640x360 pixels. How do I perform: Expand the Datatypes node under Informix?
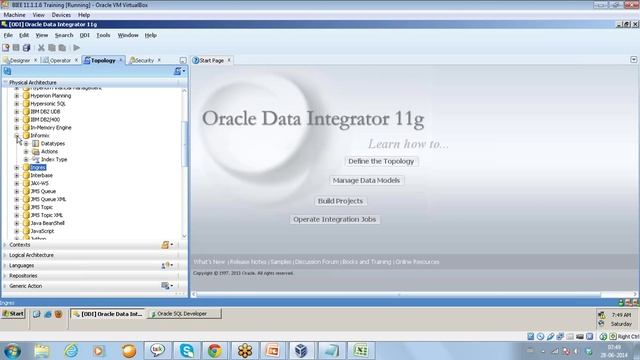point(26,144)
